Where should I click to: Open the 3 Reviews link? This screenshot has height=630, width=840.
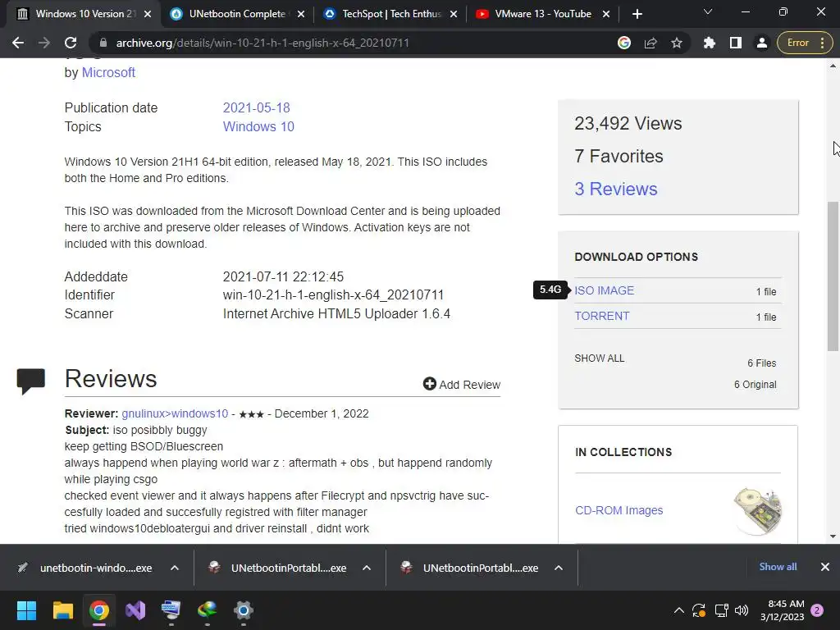point(615,189)
